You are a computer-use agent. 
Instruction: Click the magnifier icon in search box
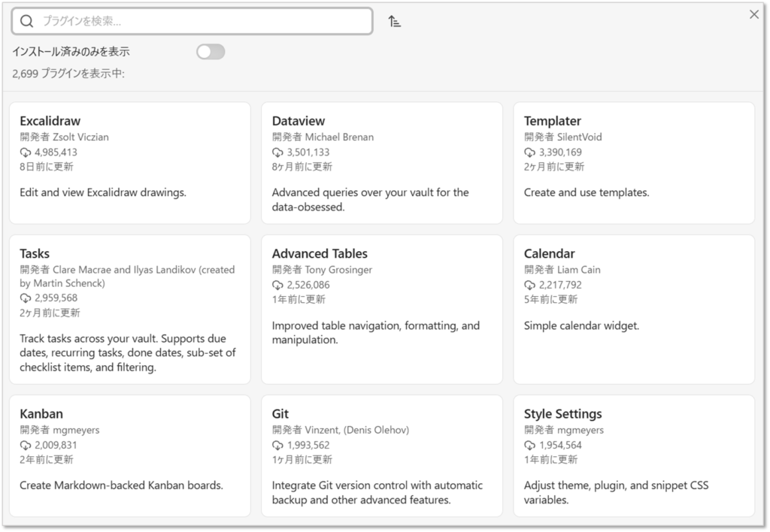click(x=27, y=21)
